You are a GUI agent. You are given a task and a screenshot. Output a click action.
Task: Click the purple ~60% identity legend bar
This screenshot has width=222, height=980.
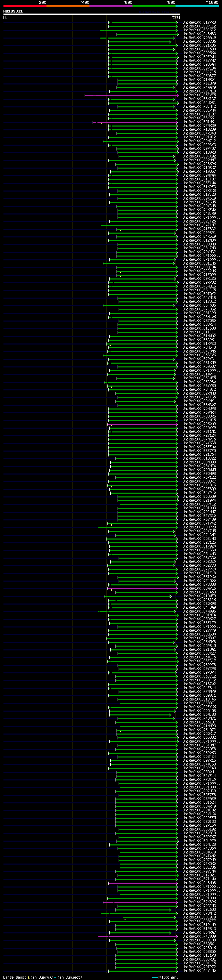[x=111, y=6]
